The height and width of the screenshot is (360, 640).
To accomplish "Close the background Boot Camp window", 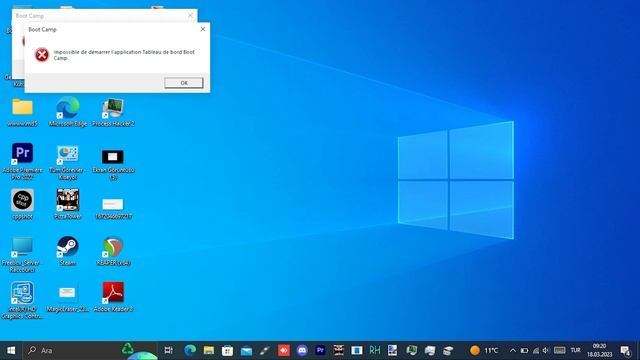I will coord(190,16).
